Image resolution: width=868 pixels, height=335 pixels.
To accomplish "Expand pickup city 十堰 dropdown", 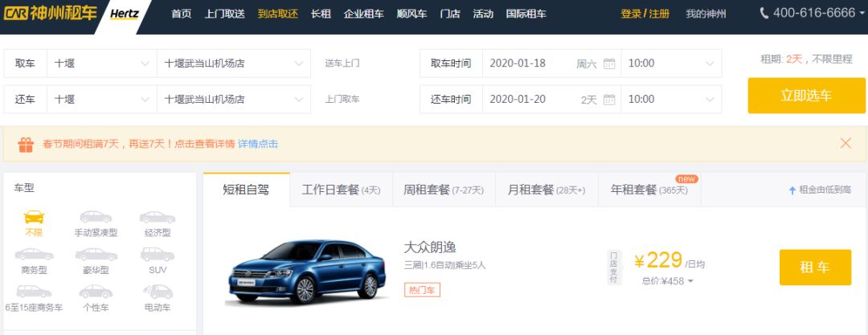I will click(145, 63).
